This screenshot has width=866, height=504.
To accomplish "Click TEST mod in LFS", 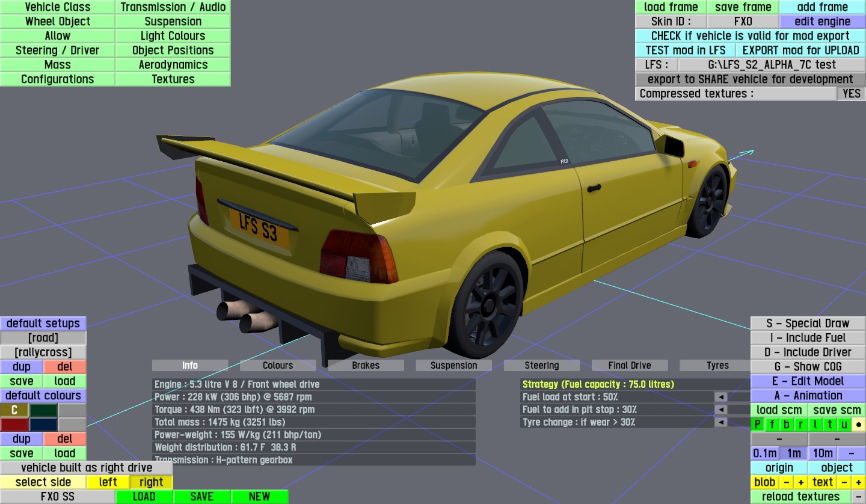I will pos(686,51).
